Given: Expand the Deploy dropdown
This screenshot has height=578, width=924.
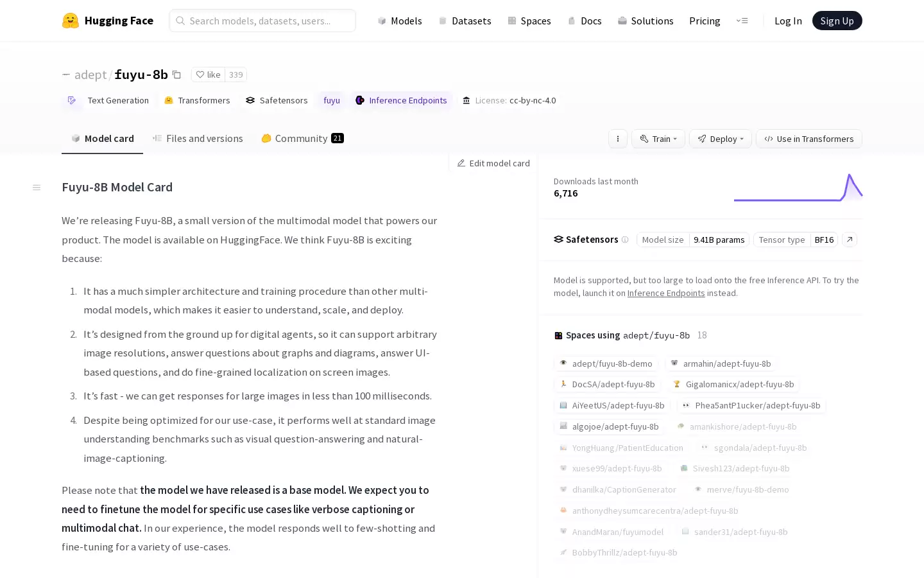Looking at the screenshot, I should pyautogui.click(x=721, y=139).
